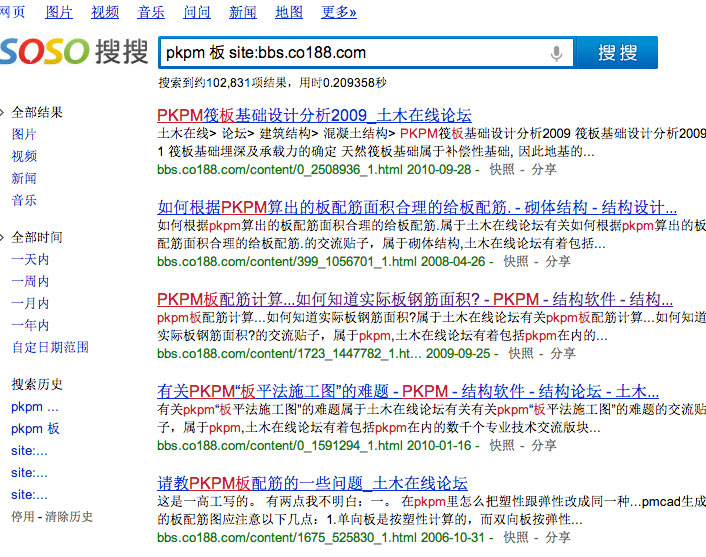Image resolution: width=706 pixels, height=557 pixels.
Task: Open 快照 for the 2010-09-28 result
Action: (502, 170)
